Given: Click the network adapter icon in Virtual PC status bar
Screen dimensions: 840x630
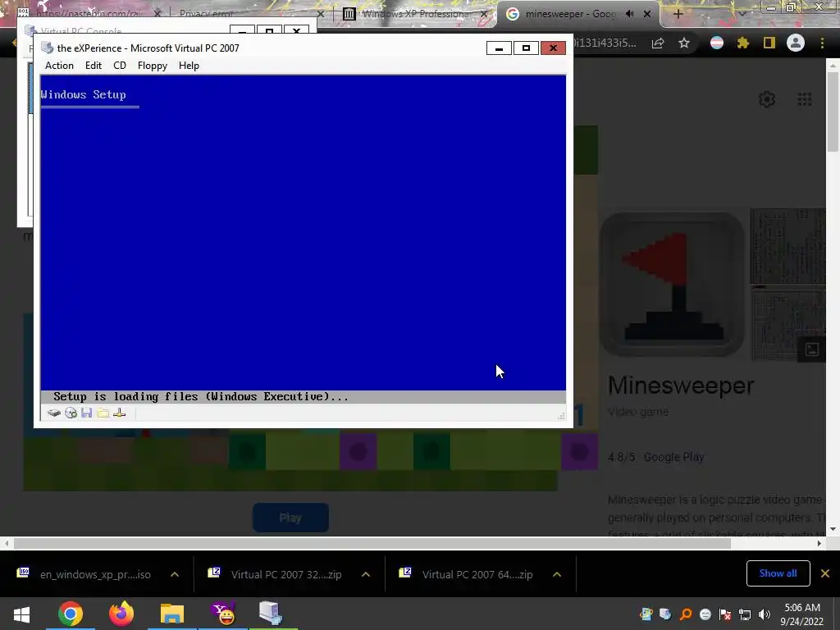Looking at the screenshot, I should (120, 413).
